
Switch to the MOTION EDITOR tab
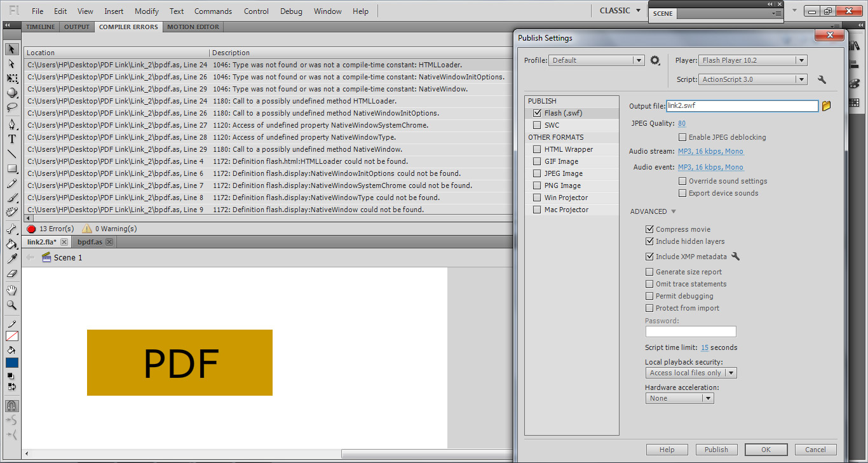(193, 27)
